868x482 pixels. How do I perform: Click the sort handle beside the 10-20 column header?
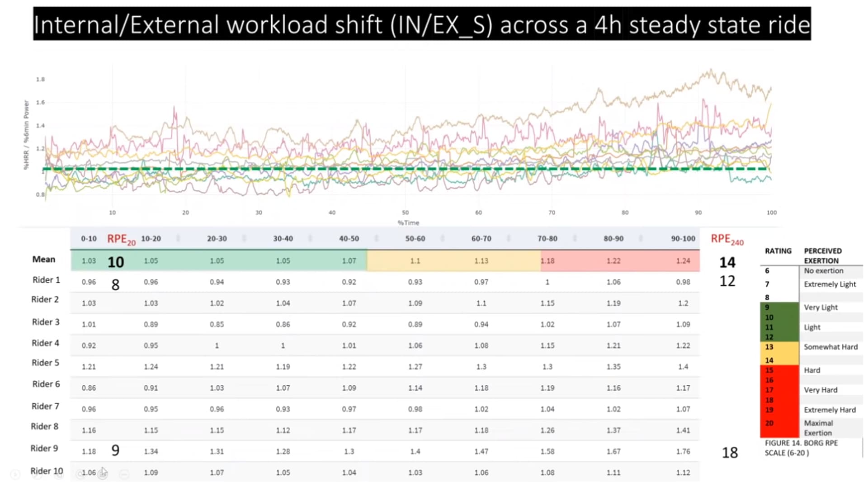[178, 238]
